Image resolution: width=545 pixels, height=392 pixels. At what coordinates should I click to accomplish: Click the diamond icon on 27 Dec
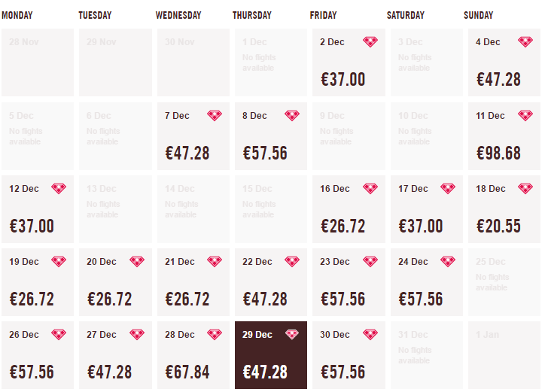(x=136, y=335)
